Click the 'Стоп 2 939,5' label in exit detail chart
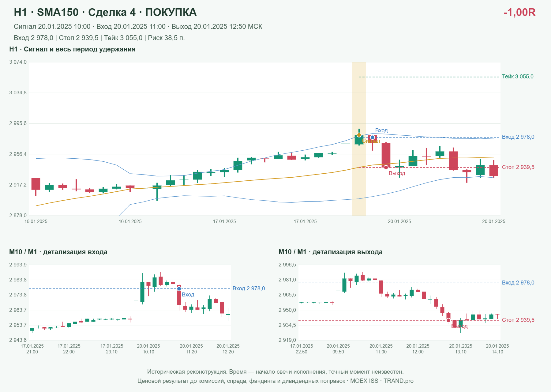The image size is (551, 392). (518, 320)
